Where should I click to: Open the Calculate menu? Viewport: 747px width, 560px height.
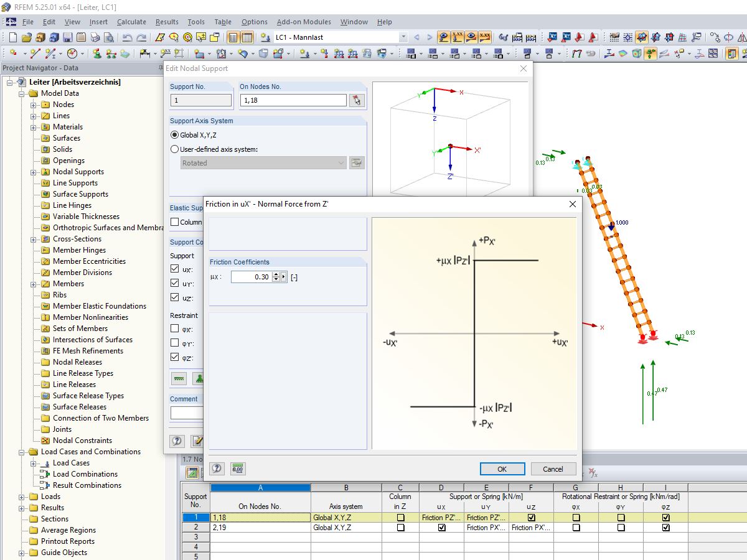point(131,22)
